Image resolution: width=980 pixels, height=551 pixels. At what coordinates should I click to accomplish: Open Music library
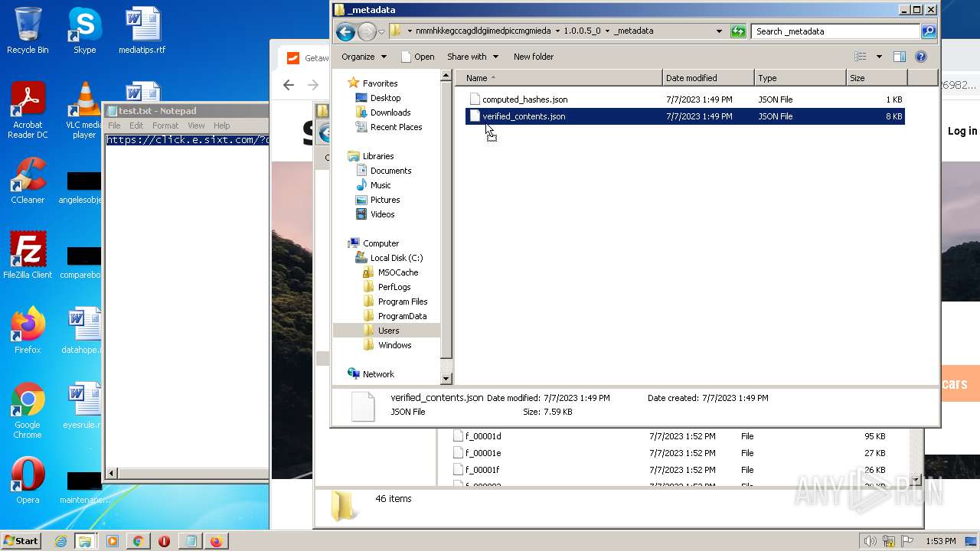pyautogui.click(x=381, y=185)
